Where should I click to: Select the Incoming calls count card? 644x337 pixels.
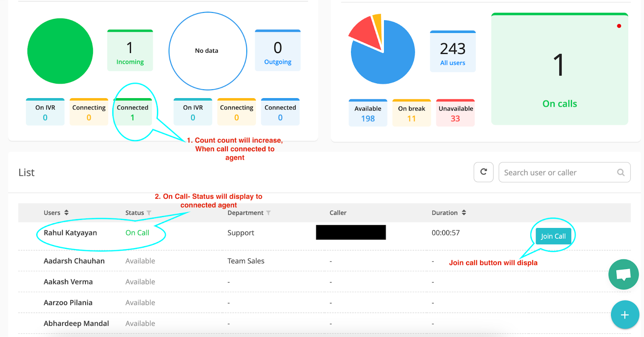coord(130,51)
